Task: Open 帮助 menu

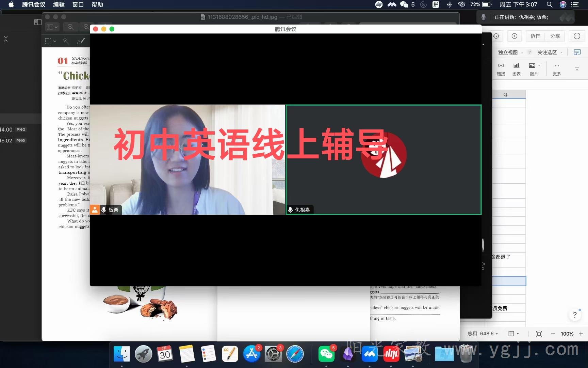Action: pyautogui.click(x=97, y=4)
